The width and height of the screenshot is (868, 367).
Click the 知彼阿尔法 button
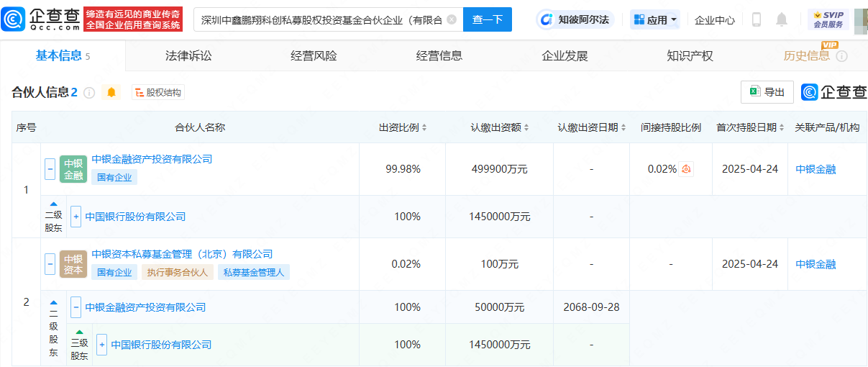(577, 19)
